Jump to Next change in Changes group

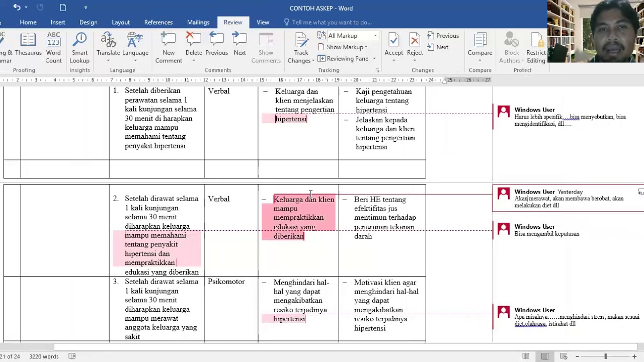(x=438, y=47)
